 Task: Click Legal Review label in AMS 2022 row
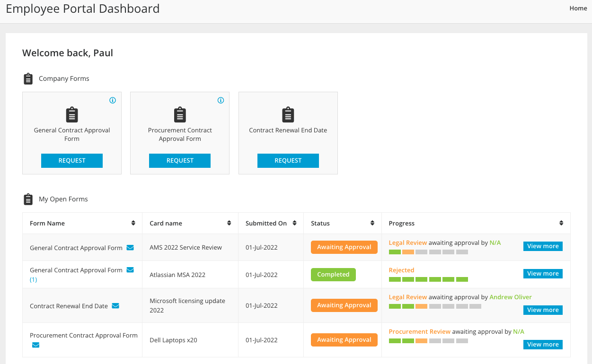[x=408, y=243]
